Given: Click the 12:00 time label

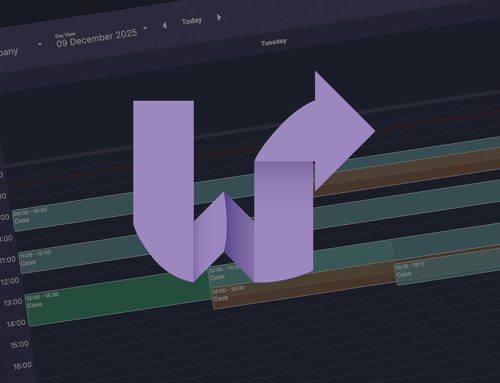Looking at the screenshot, I should coord(10,281).
